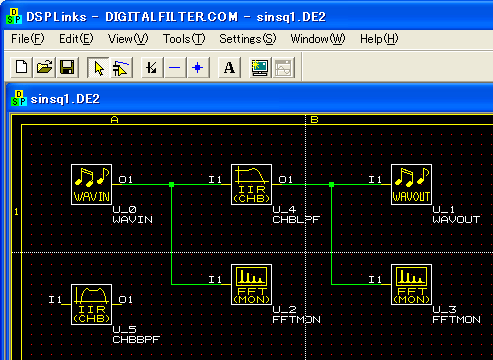Select the arrow pointer tool

click(x=98, y=68)
